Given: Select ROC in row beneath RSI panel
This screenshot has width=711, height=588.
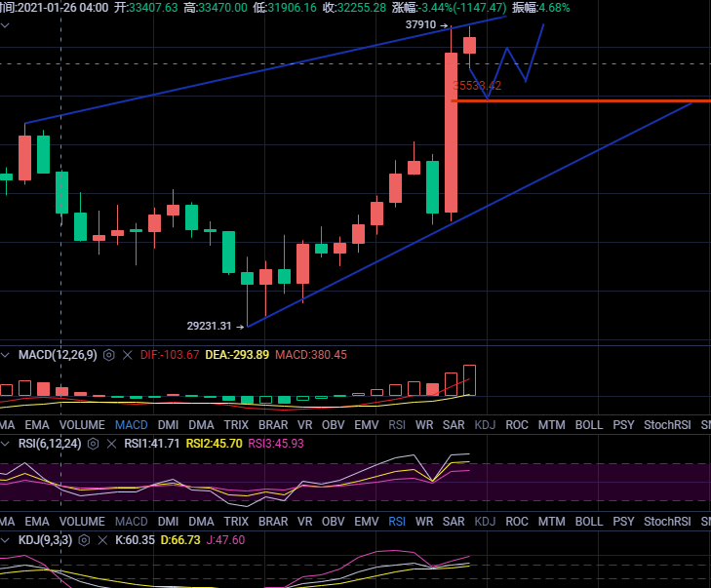Looking at the screenshot, I should point(517,522).
